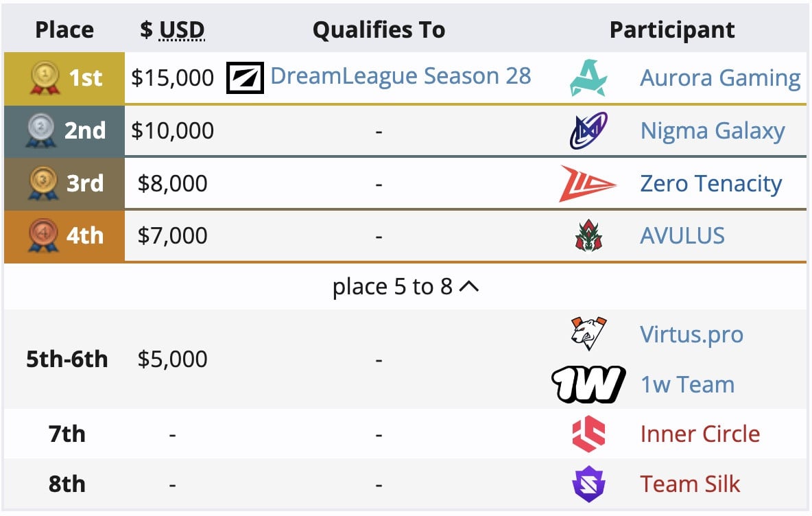812x516 pixels.
Task: Click the $15,000 prize cell
Action: click(x=173, y=78)
